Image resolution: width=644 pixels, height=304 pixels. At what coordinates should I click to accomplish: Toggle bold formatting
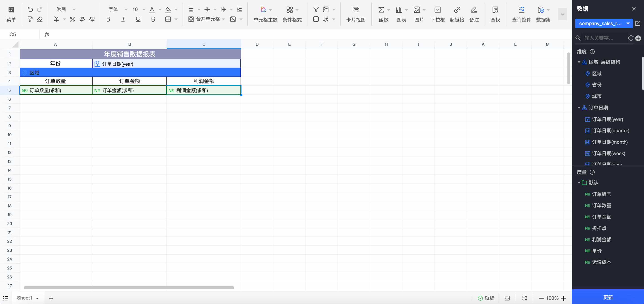pyautogui.click(x=108, y=19)
